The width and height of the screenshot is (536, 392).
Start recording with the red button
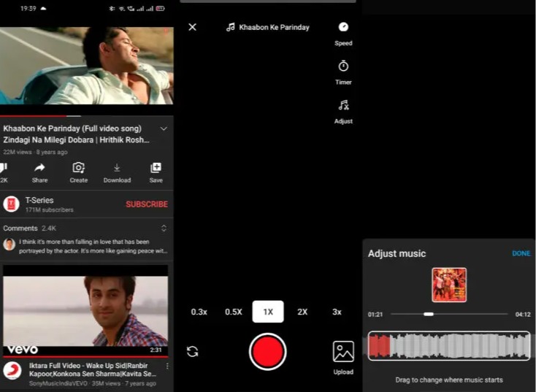(x=268, y=352)
